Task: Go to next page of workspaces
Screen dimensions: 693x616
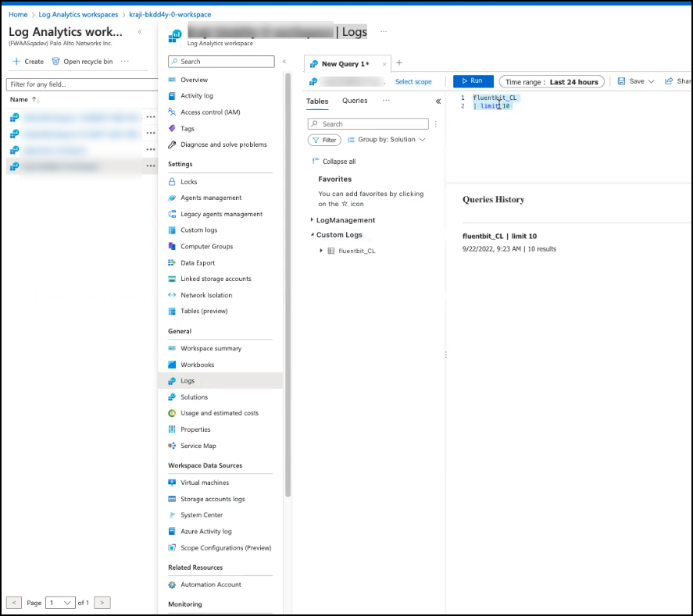Action: point(102,603)
